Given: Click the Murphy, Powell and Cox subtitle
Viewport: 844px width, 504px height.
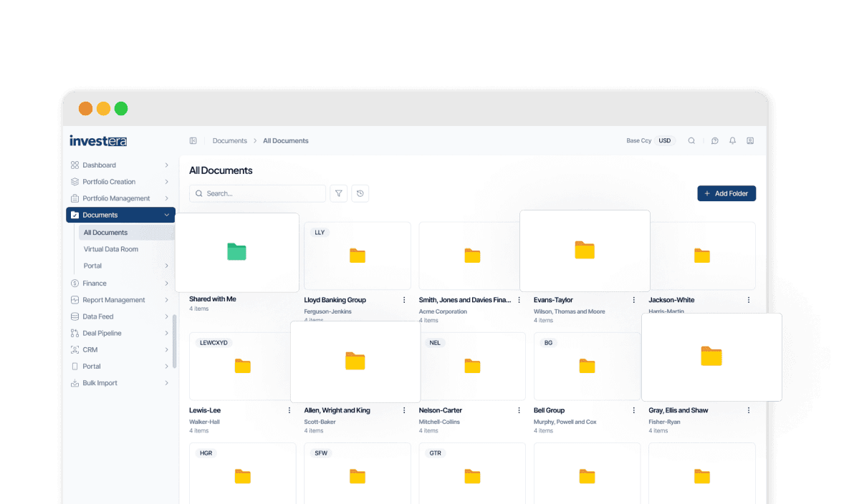Looking at the screenshot, I should [565, 422].
